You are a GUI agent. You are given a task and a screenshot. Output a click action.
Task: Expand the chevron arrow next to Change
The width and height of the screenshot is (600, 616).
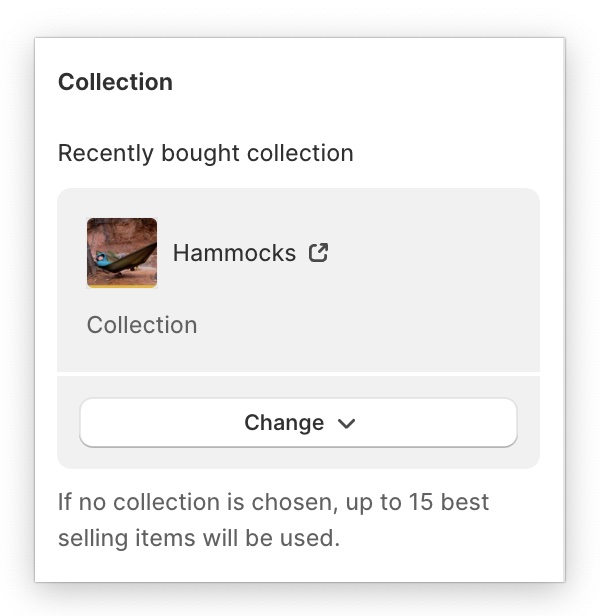click(347, 423)
